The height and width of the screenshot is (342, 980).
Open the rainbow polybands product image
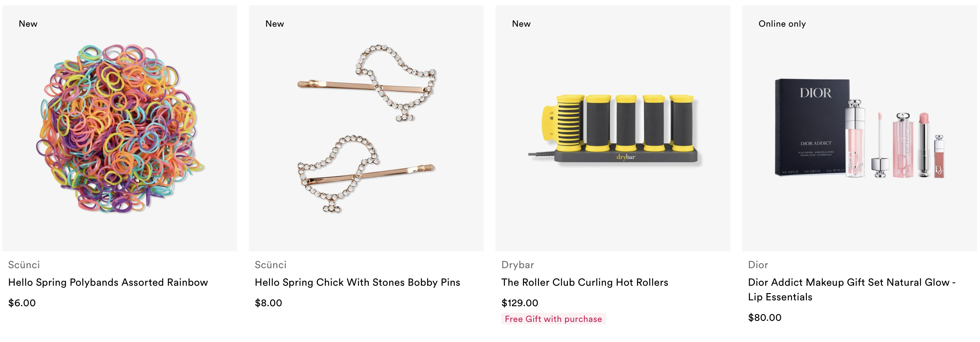point(119,128)
